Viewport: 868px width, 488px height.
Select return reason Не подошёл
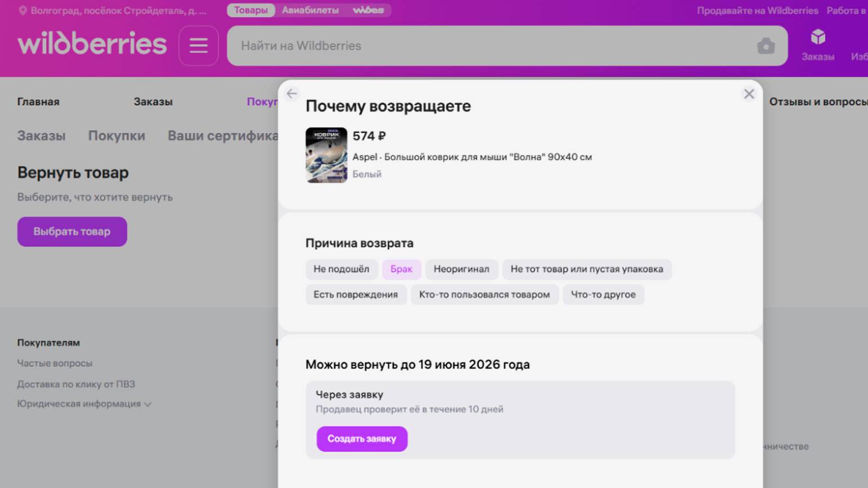coord(342,269)
